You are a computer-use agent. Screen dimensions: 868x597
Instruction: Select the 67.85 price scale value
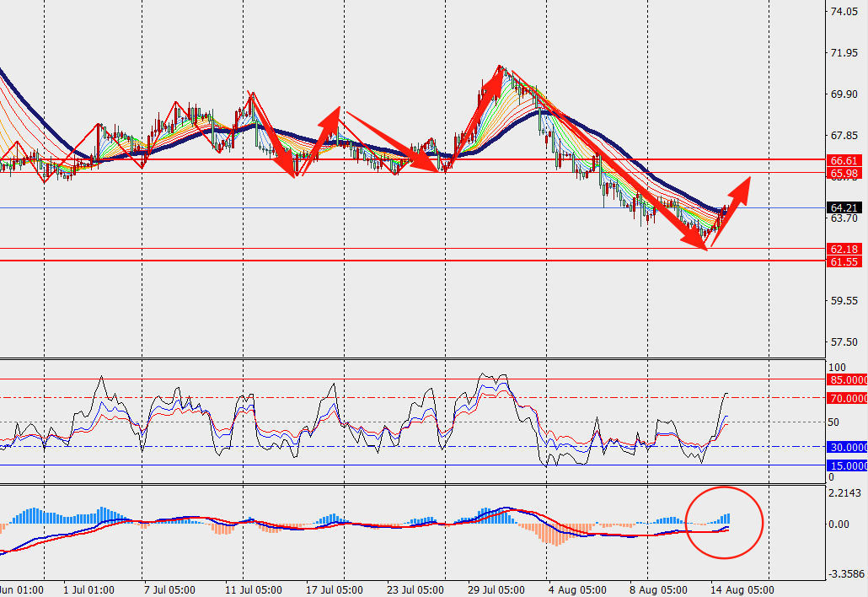(x=844, y=135)
